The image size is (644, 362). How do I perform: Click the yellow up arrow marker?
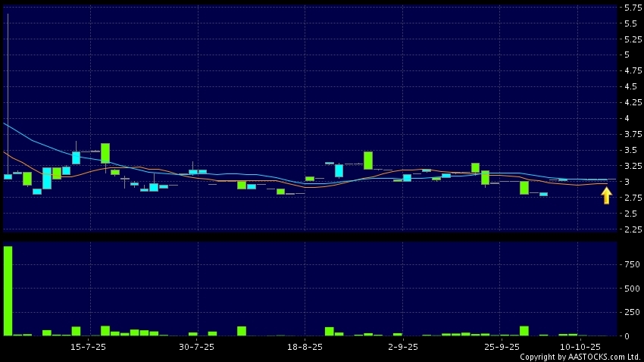coord(606,196)
